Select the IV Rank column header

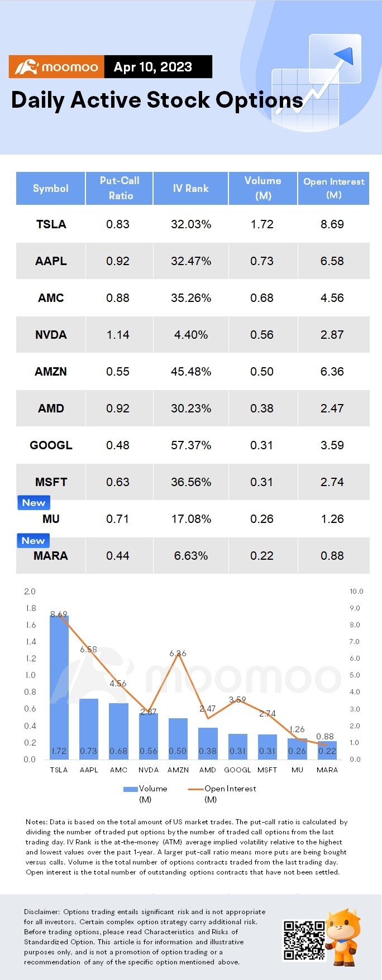point(190,189)
